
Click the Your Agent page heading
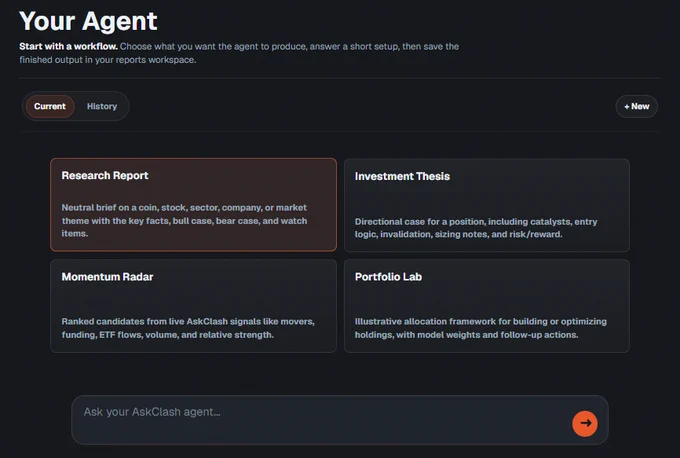(88, 21)
